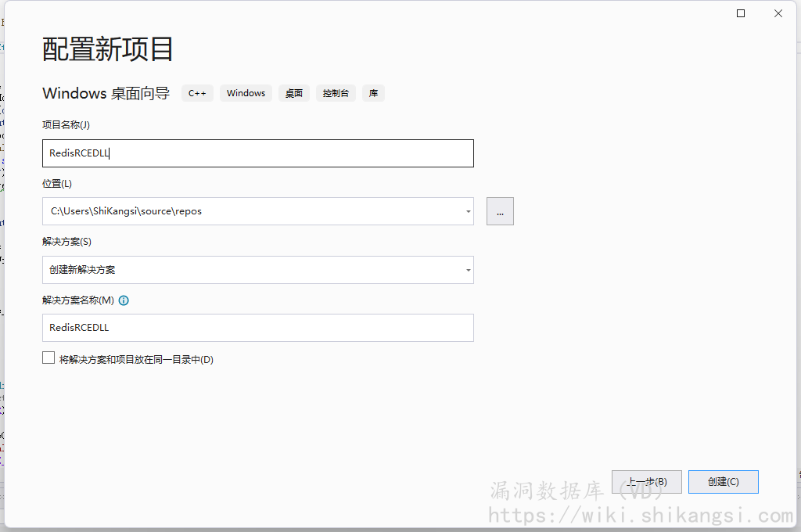Open folder browser with the "..." button

[500, 211]
